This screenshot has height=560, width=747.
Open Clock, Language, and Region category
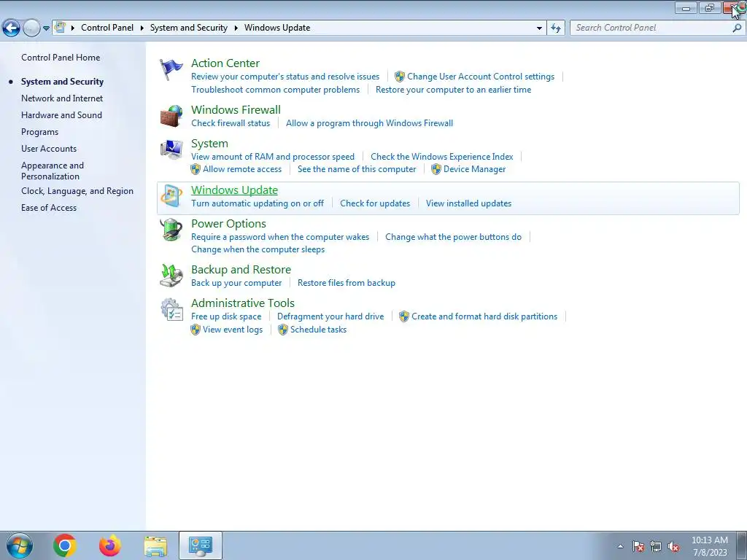point(77,191)
